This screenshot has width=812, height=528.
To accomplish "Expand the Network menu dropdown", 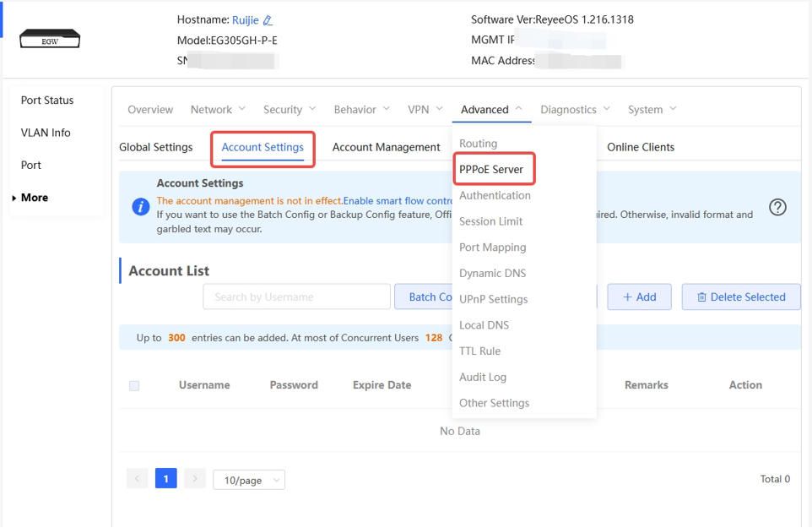I will pyautogui.click(x=218, y=110).
